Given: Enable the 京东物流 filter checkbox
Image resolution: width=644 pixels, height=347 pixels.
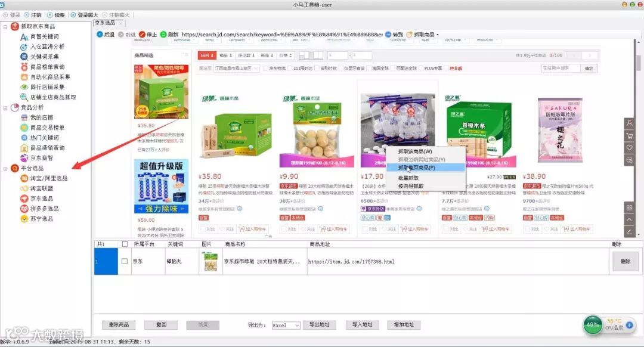Looking at the screenshot, I should pos(266,68).
